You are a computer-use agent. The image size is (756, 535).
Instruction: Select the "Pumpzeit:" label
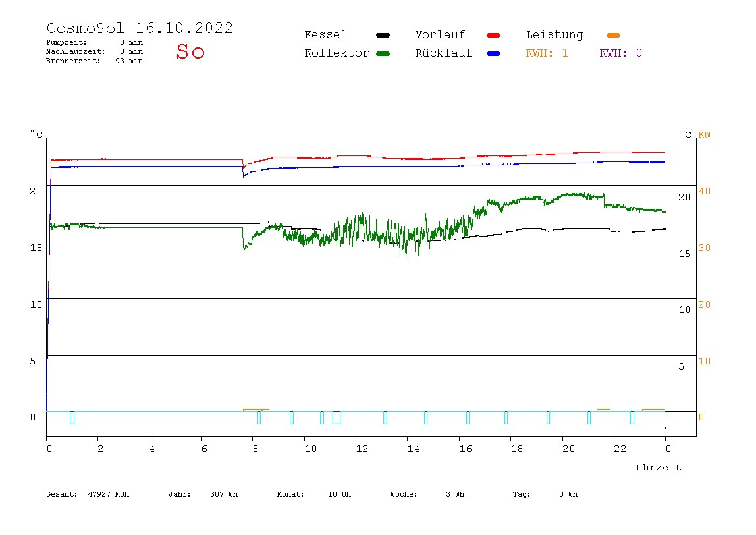pos(66,42)
